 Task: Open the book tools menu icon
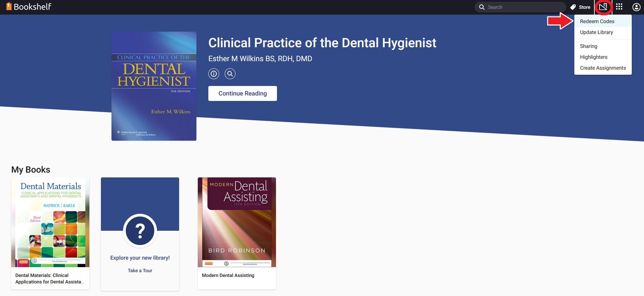(603, 7)
